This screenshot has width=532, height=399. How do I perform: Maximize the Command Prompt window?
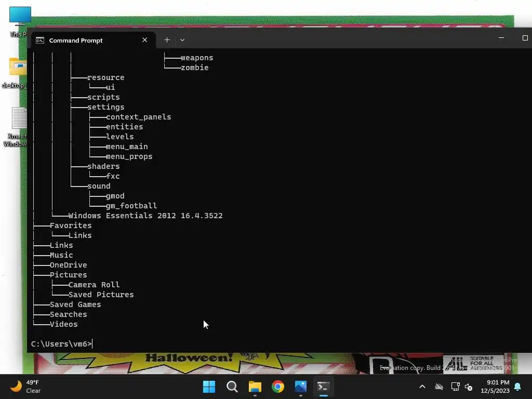(525, 38)
